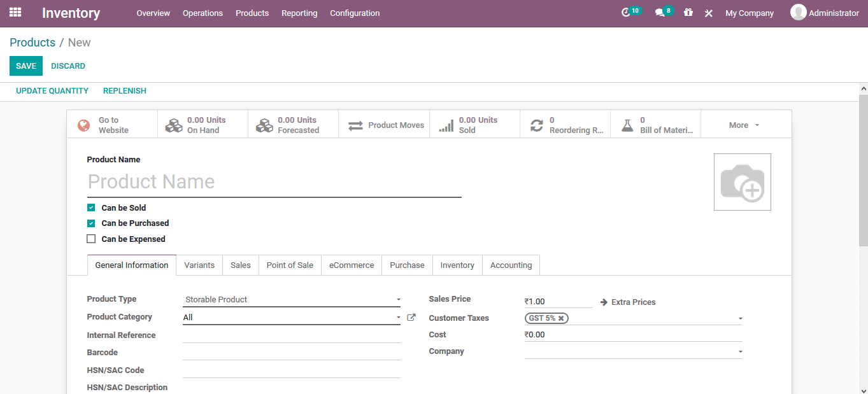Open Product Moves via arrows icon
Viewport: 868px width, 394px height.
tap(355, 125)
